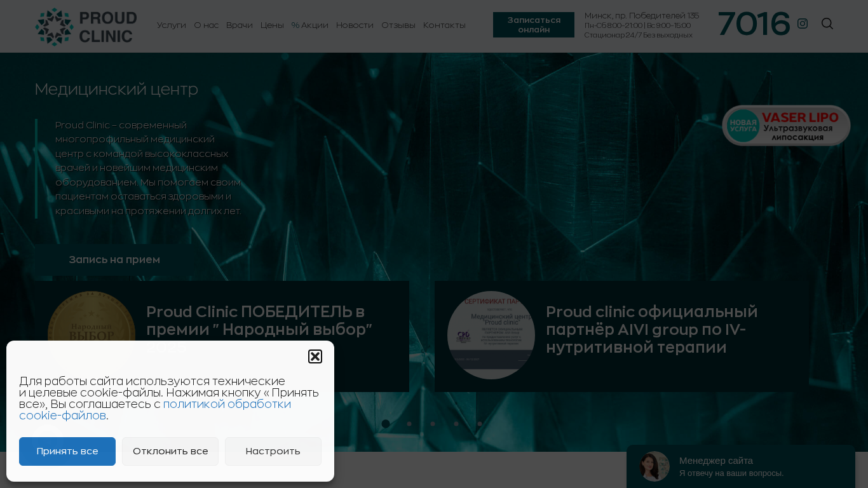Click the VASER LIPO new service banner
The height and width of the screenshot is (488, 868).
point(786,125)
